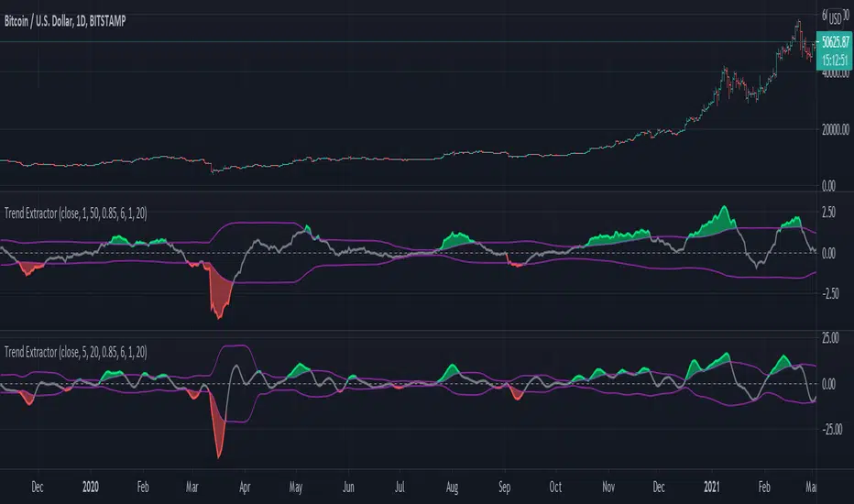Click the 2020 year label on time axis
Screen dimensions: 854x504
91,487
